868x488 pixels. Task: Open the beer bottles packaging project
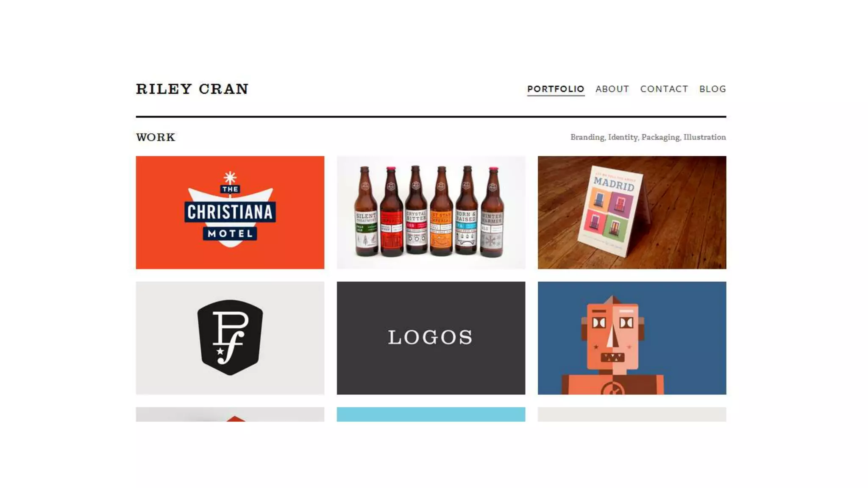pyautogui.click(x=431, y=212)
